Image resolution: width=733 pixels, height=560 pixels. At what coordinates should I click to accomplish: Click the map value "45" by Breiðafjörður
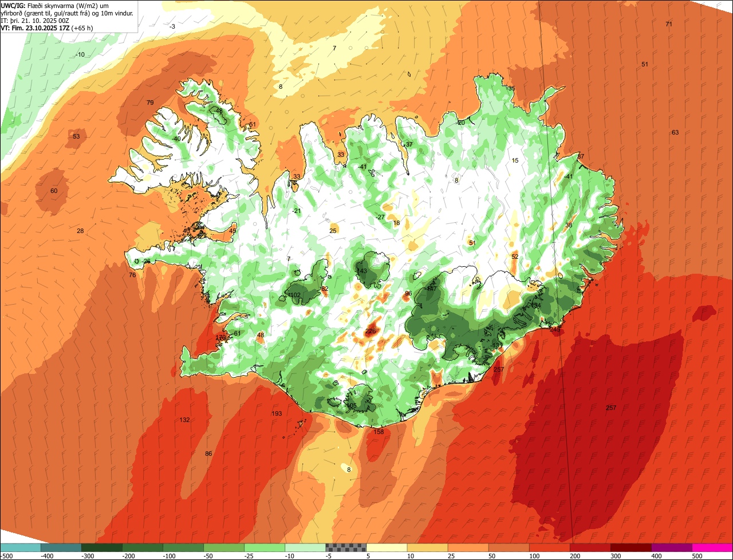coord(232,231)
